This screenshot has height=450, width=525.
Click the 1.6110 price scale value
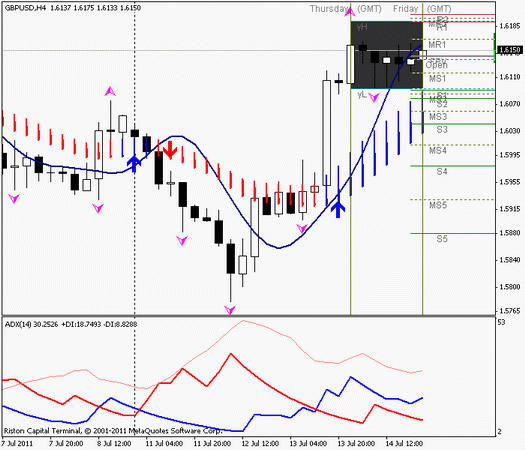tap(510, 77)
